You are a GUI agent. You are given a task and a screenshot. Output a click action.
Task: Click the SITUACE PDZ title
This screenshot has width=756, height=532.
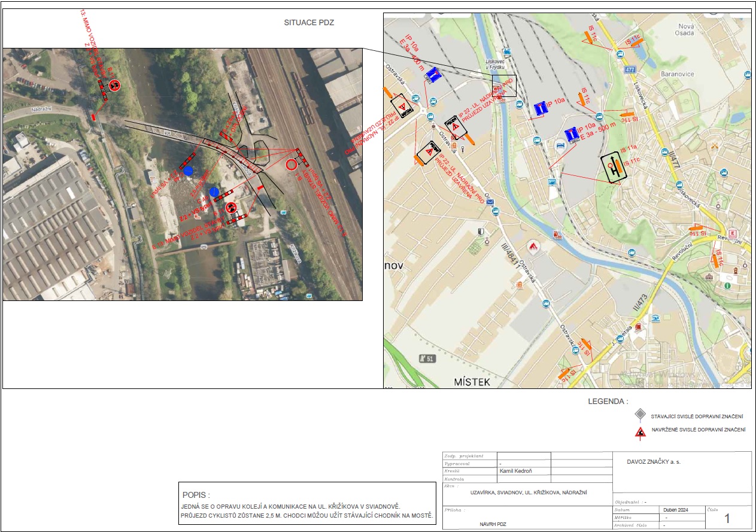pos(309,23)
